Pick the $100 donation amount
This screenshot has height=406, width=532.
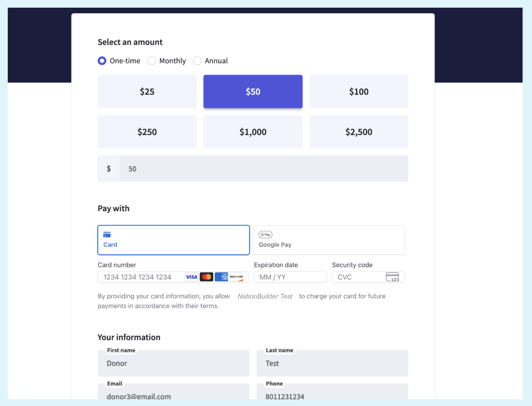(359, 91)
